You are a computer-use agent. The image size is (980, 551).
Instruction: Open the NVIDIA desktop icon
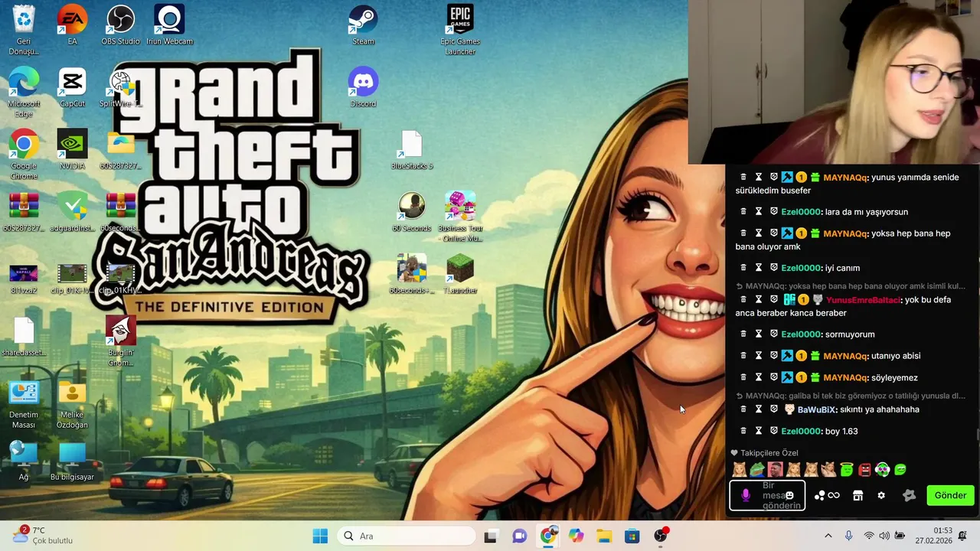pyautogui.click(x=72, y=150)
